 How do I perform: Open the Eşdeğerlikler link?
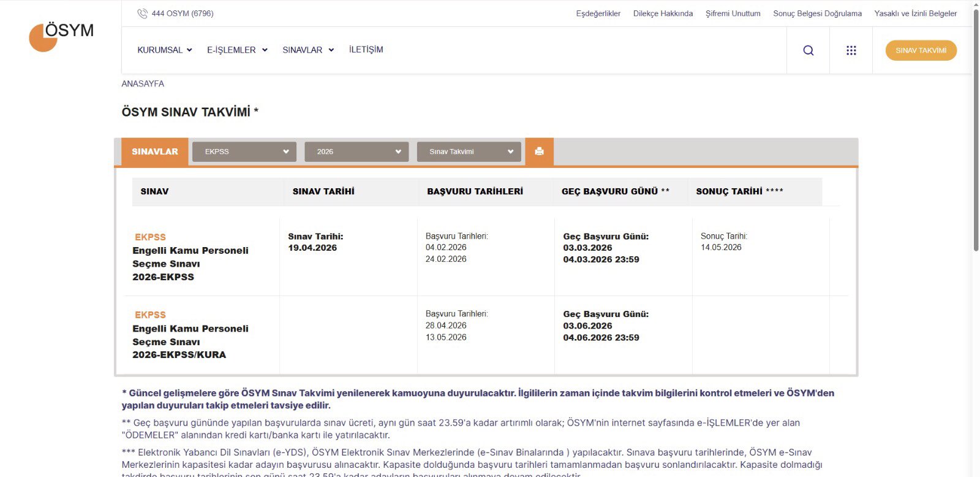click(598, 13)
